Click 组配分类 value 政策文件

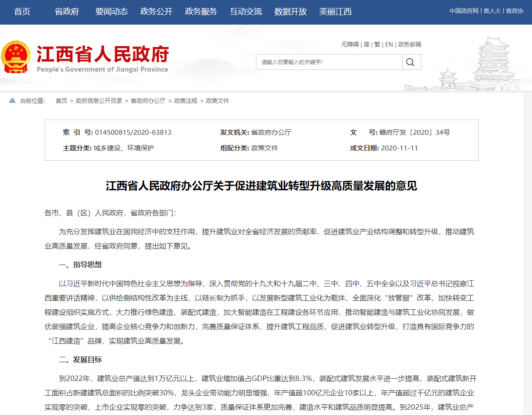tap(264, 148)
